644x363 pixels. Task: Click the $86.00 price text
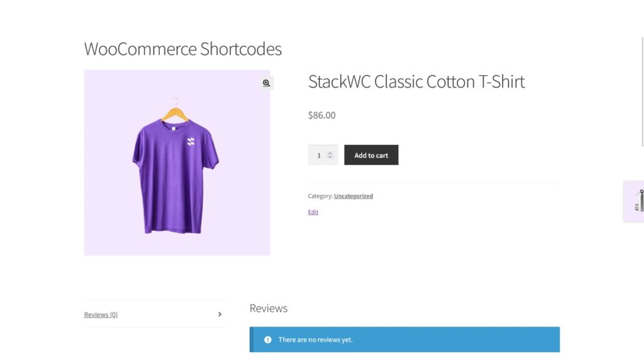point(322,115)
